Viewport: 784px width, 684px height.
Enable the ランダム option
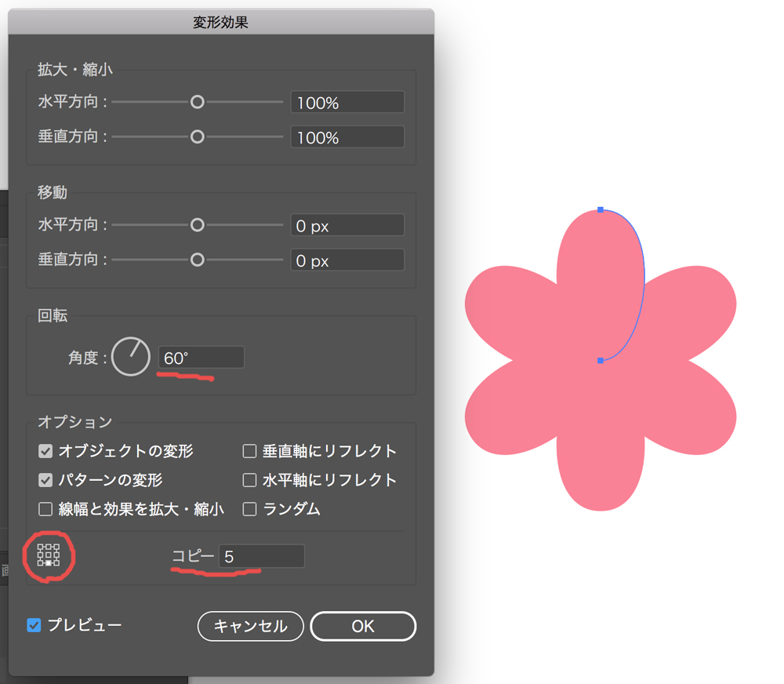click(249, 509)
